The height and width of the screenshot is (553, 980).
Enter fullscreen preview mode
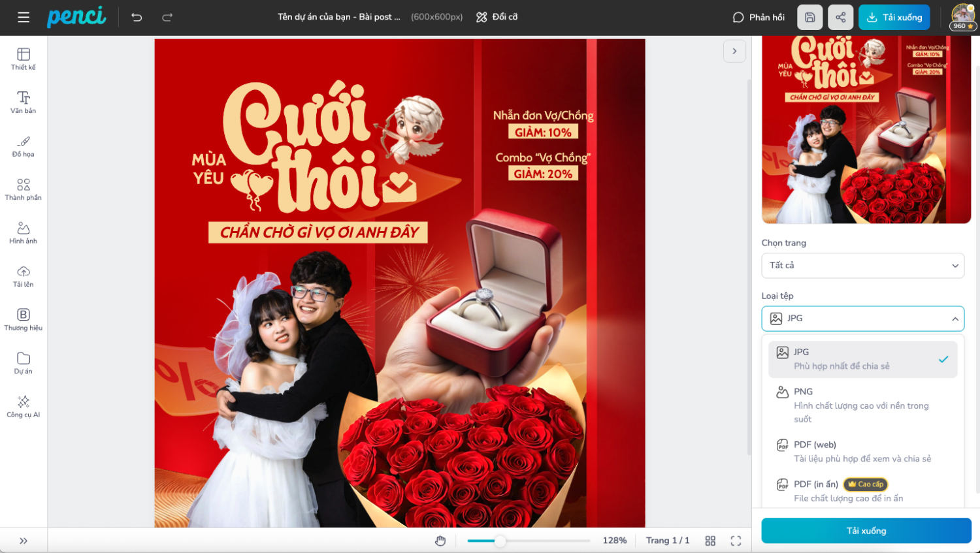click(736, 541)
